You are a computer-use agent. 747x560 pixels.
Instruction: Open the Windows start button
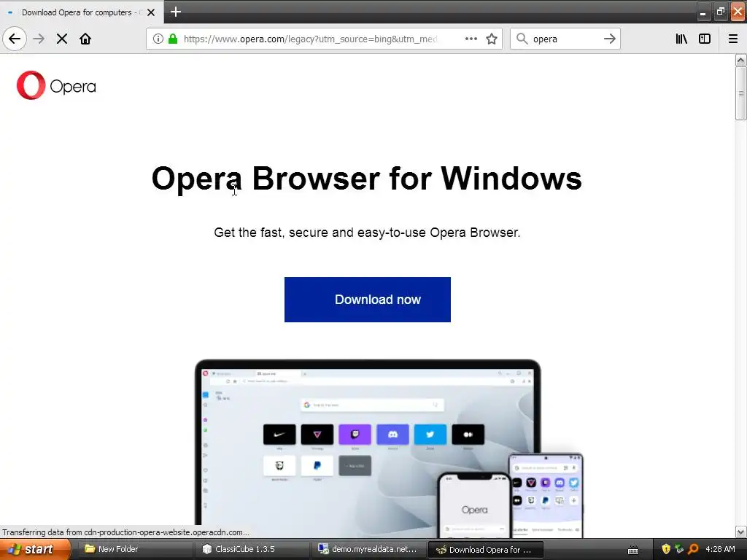34,549
